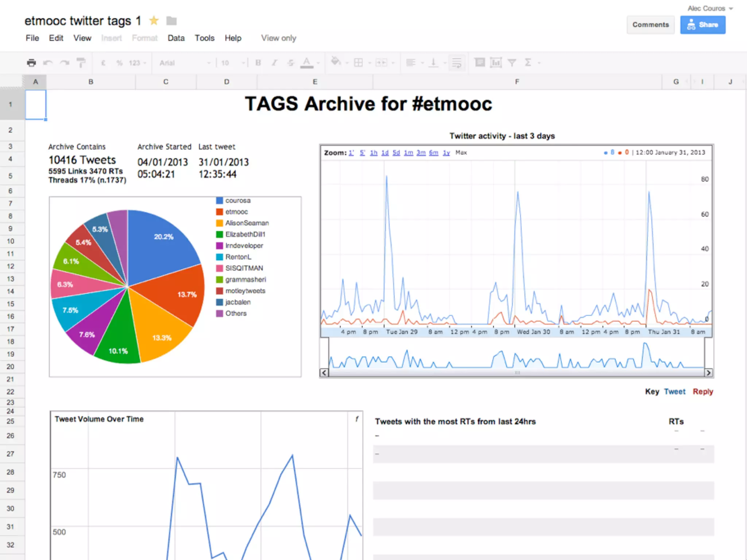Select column header F
Viewport: 747px width, 560px height.
[517, 82]
